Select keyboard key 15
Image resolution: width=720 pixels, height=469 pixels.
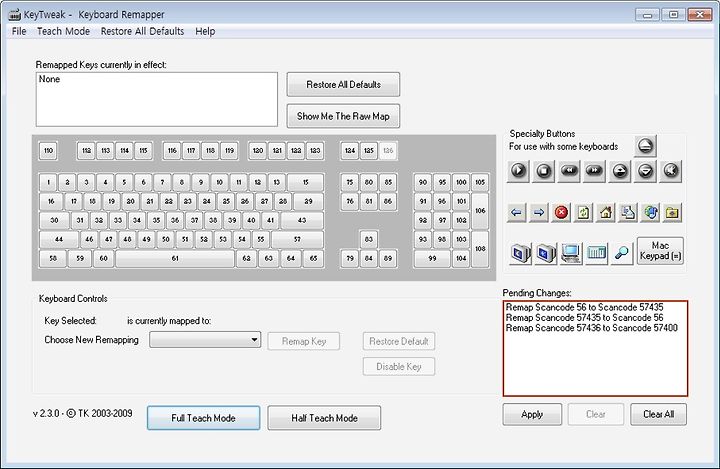pos(305,182)
